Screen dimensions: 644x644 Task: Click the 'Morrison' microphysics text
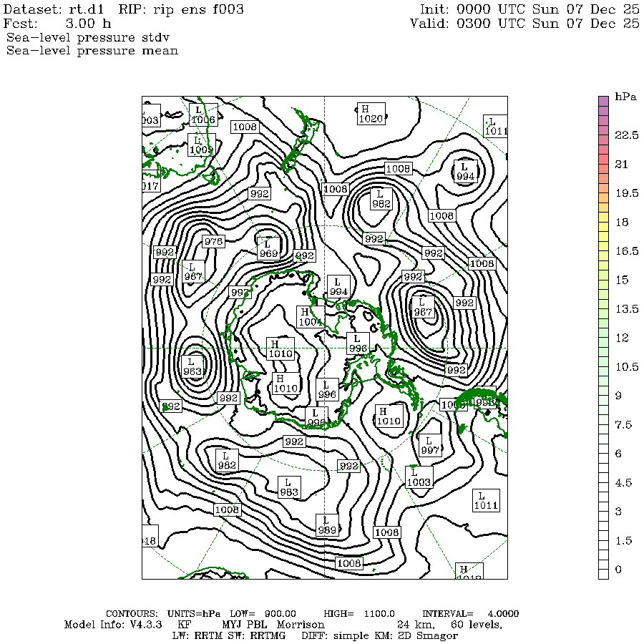301,625
